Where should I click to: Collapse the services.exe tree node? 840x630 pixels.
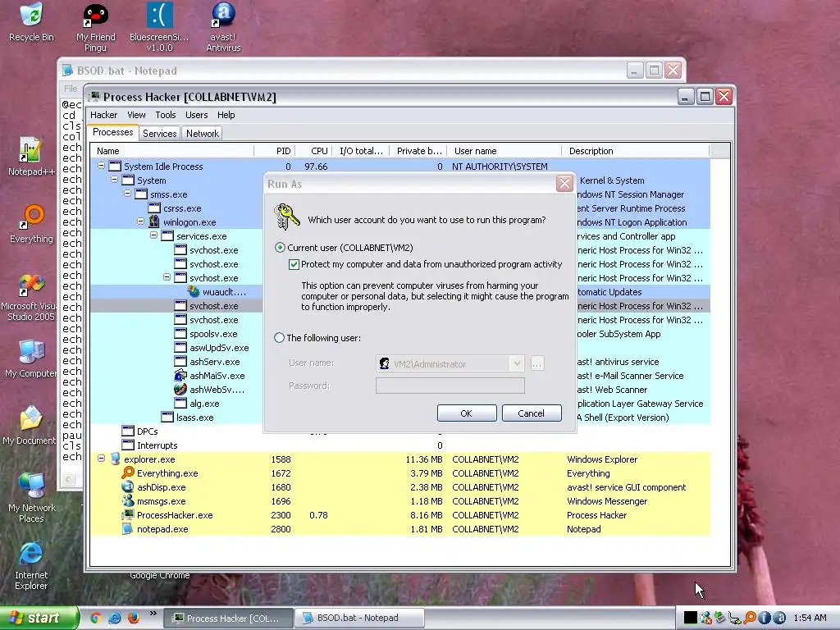[153, 235]
